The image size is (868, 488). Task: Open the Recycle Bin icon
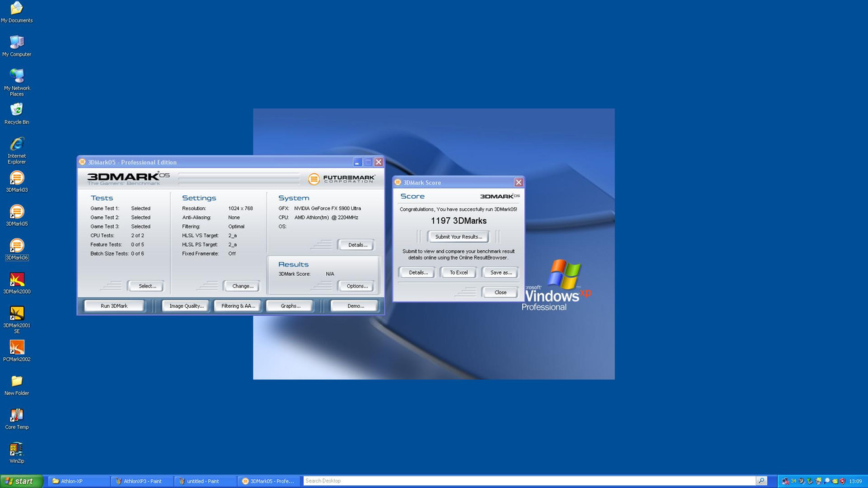point(16,114)
